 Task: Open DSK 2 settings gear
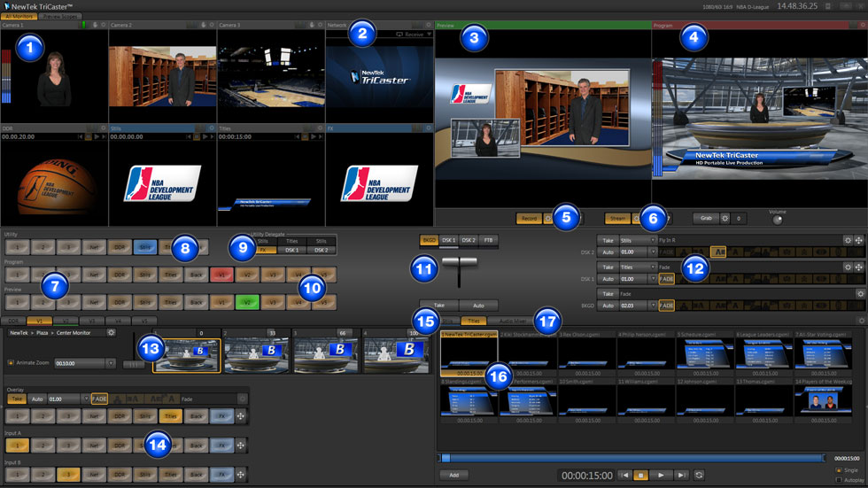[848, 240]
